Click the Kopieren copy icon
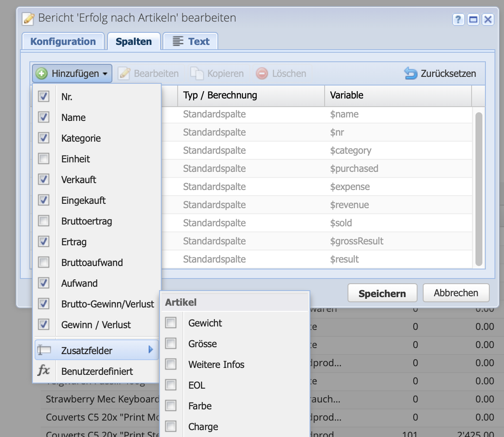The height and width of the screenshot is (437, 504). pos(197,73)
